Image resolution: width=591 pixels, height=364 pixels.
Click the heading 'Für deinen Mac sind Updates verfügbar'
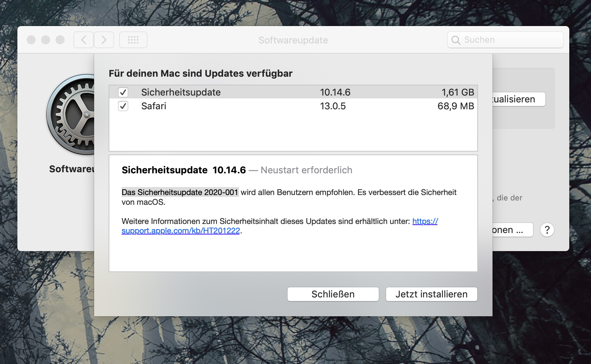(201, 73)
